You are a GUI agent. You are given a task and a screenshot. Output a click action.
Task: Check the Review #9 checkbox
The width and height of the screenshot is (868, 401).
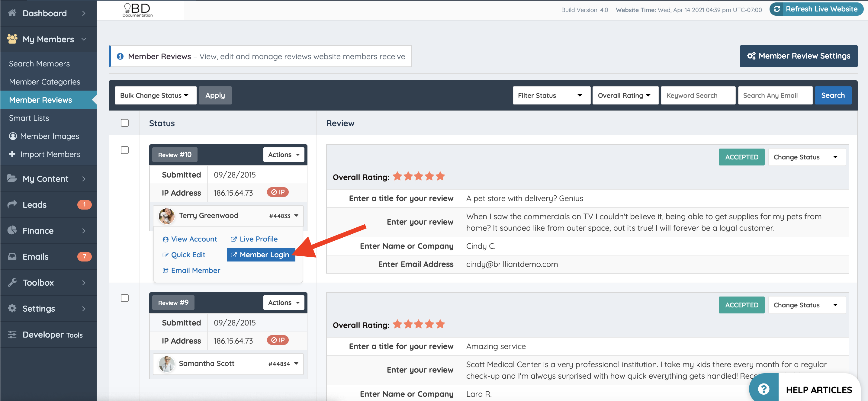coord(125,298)
